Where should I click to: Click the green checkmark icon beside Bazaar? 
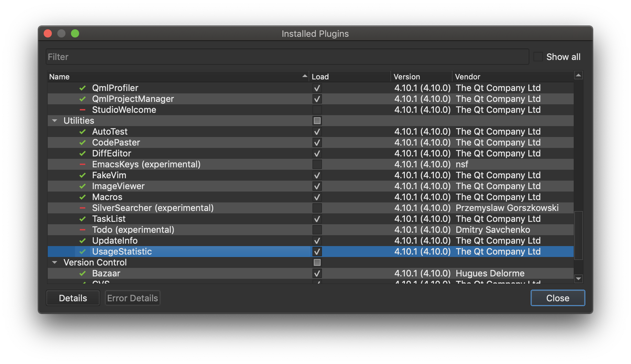click(83, 273)
